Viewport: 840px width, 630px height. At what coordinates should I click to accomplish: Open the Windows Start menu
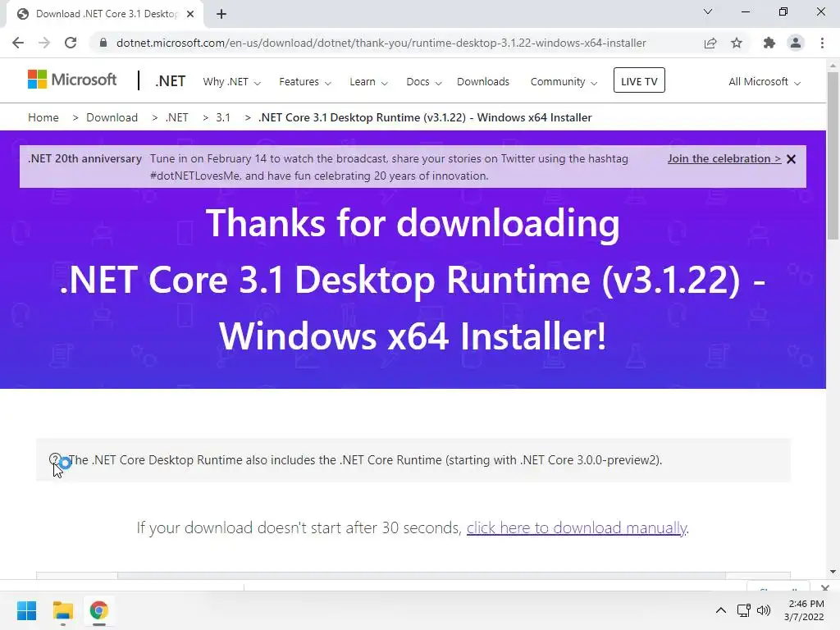point(26,610)
